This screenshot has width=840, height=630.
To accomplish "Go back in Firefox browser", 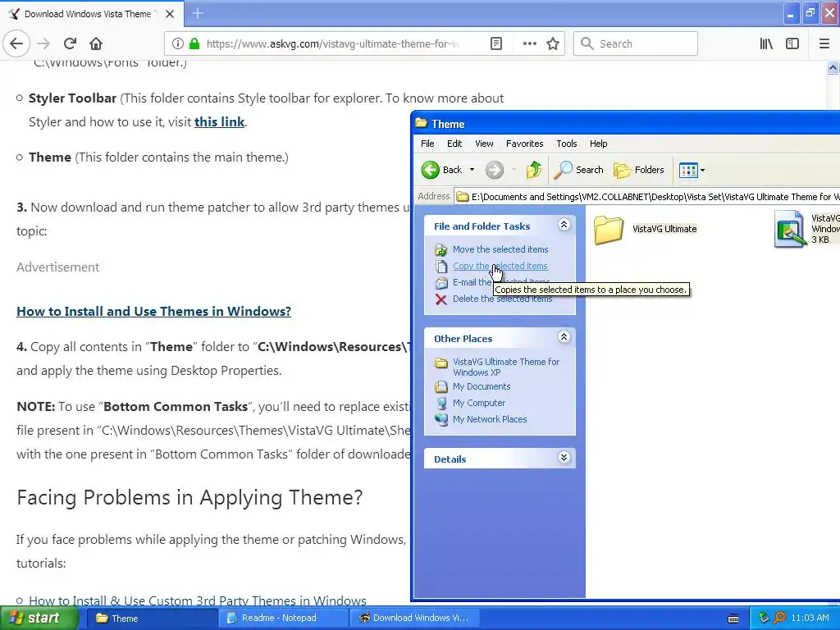I will tap(16, 44).
